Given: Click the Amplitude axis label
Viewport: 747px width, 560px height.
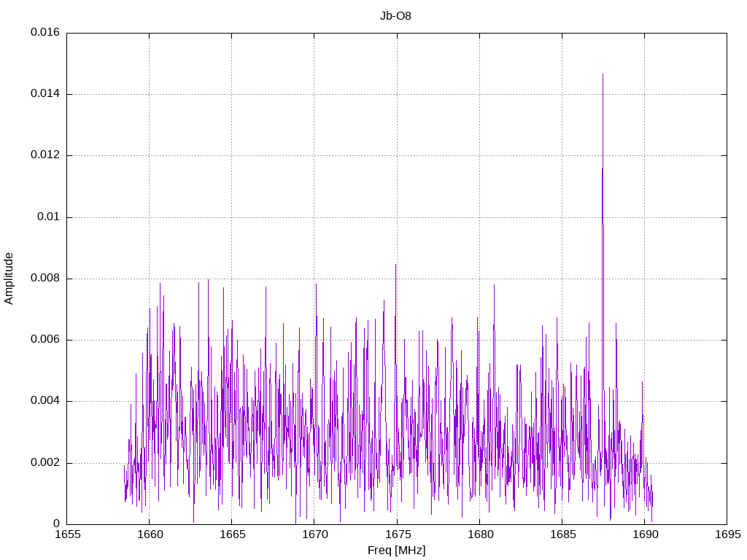Looking at the screenshot, I should tap(9, 279).
